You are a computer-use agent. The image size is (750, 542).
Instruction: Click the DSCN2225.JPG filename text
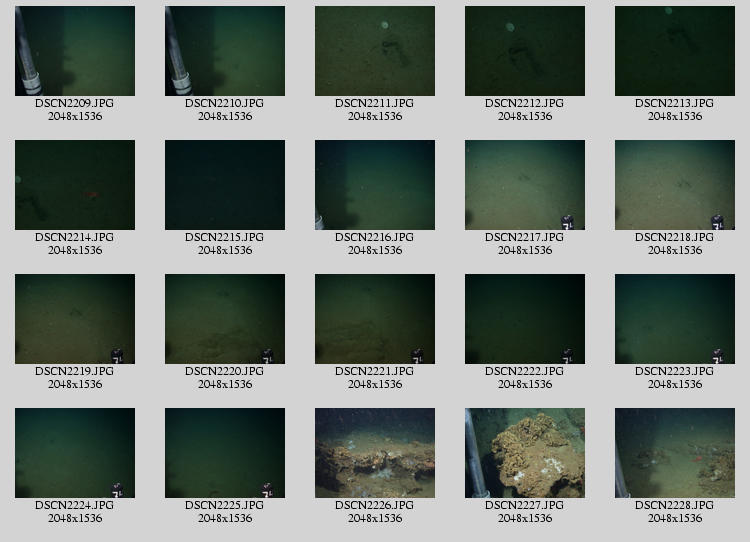pyautogui.click(x=225, y=505)
